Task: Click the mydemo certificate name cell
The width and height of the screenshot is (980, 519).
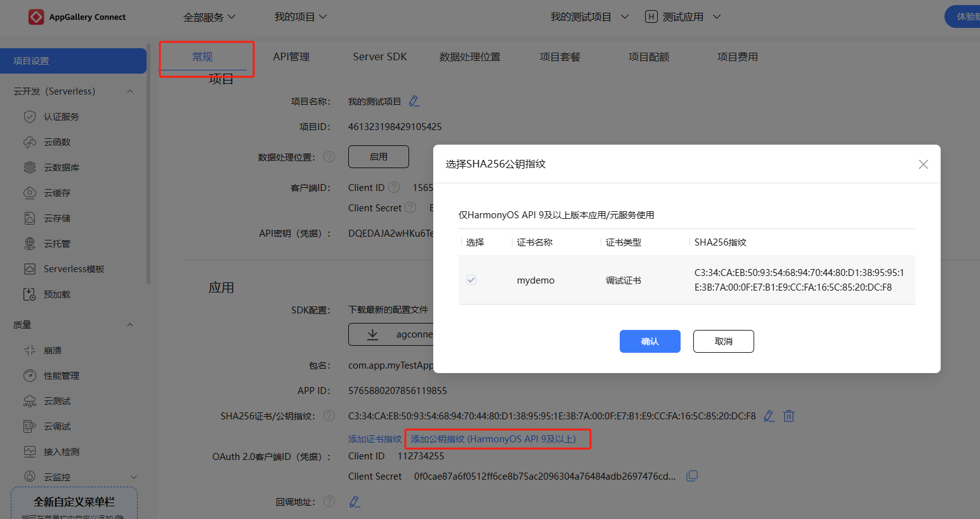Action: (x=535, y=280)
